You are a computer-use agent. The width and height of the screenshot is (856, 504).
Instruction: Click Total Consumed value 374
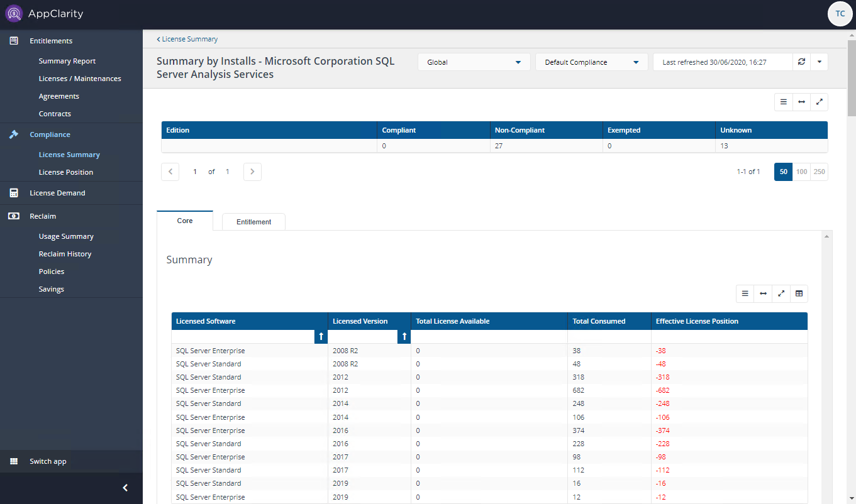point(579,430)
